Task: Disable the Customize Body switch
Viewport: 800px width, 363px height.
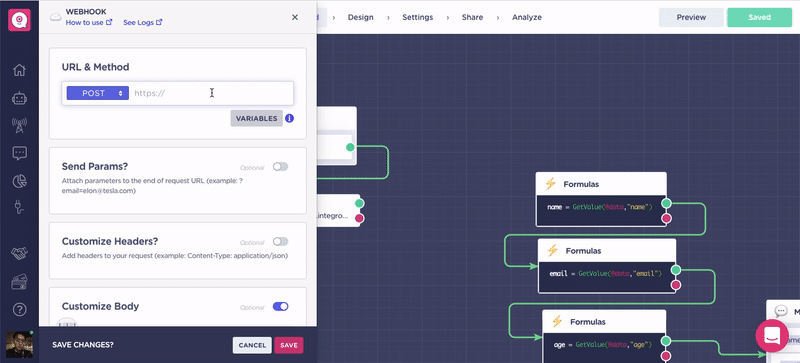Action: (280, 306)
